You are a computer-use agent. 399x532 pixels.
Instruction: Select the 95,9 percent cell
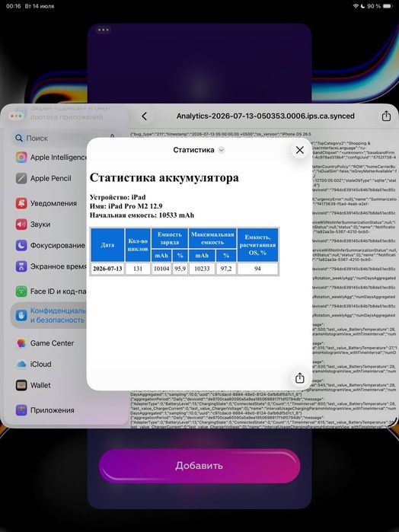pyautogui.click(x=180, y=269)
